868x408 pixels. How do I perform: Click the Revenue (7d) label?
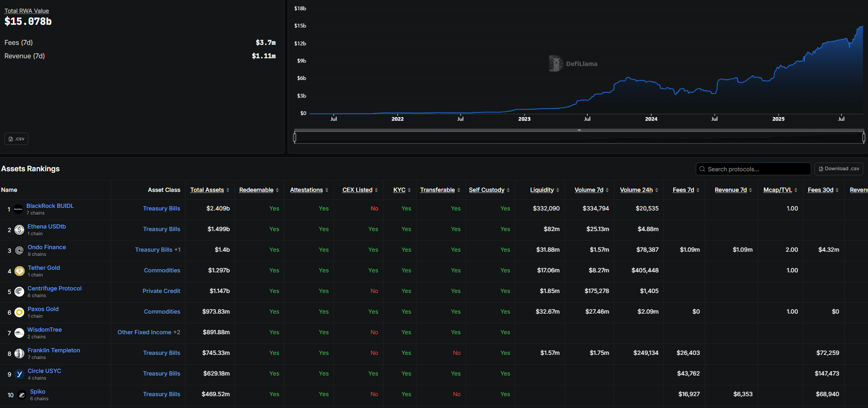pyautogui.click(x=25, y=56)
